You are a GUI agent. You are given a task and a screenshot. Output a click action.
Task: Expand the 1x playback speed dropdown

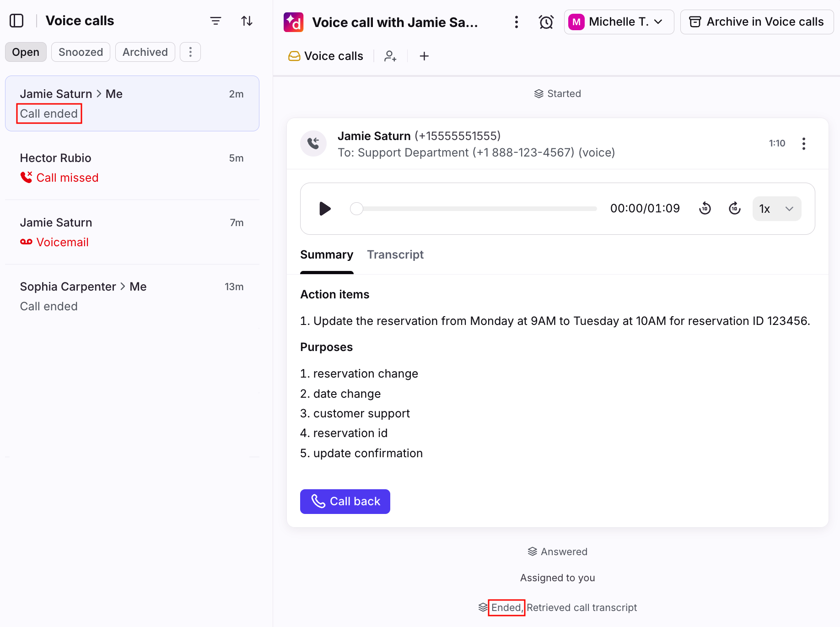pos(776,209)
